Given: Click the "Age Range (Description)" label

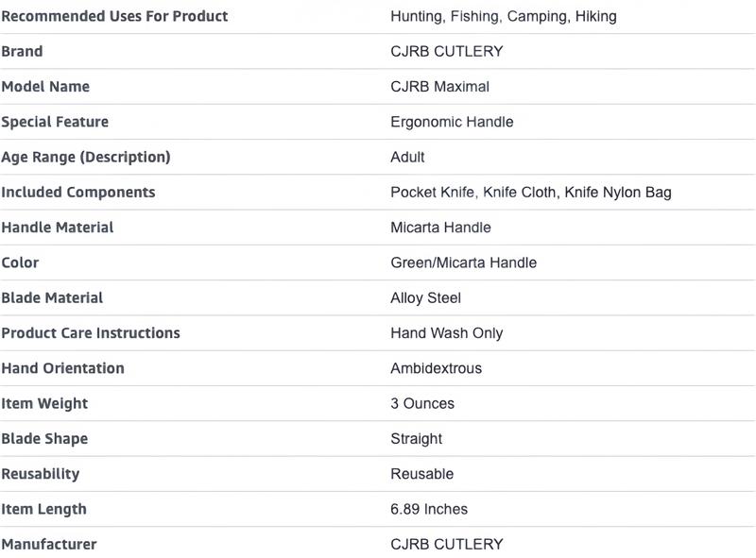Looking at the screenshot, I should point(85,157).
